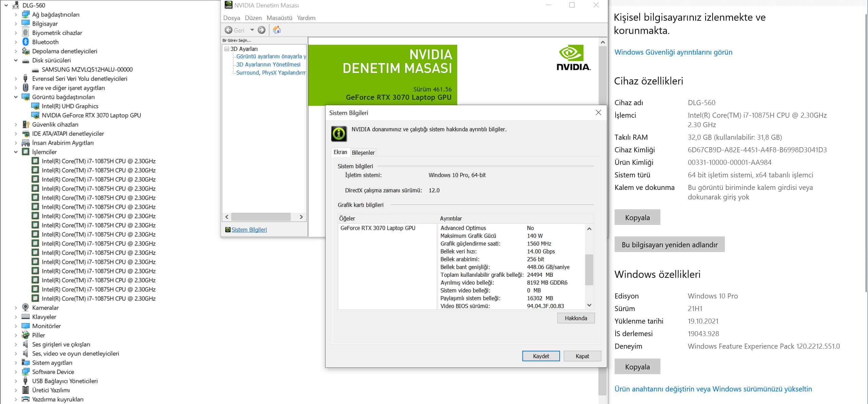Click the SAMSUNG disk drive icon
The image size is (868, 404).
tap(35, 70)
